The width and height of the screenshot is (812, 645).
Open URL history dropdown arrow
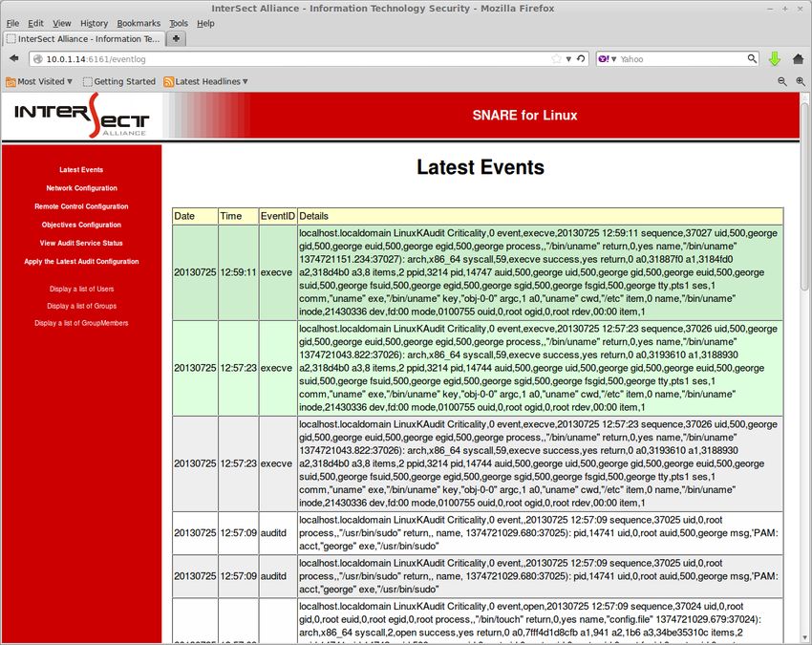click(x=568, y=59)
